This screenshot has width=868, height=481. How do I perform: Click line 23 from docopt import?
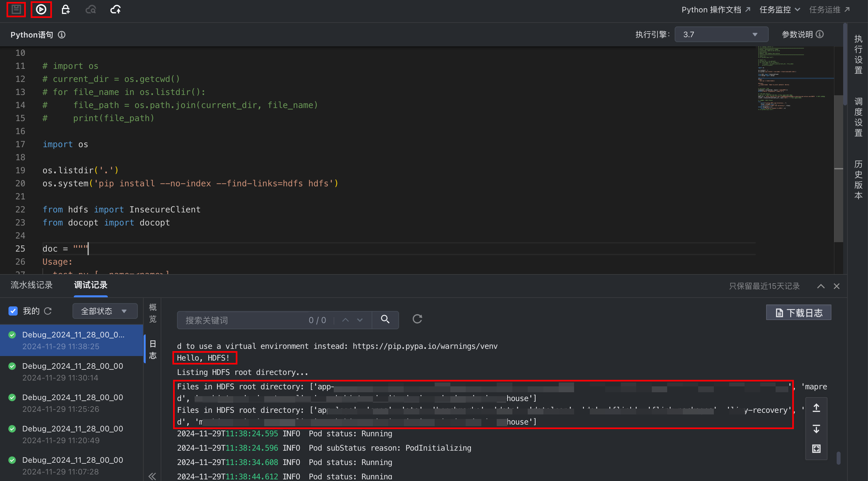pyautogui.click(x=106, y=223)
